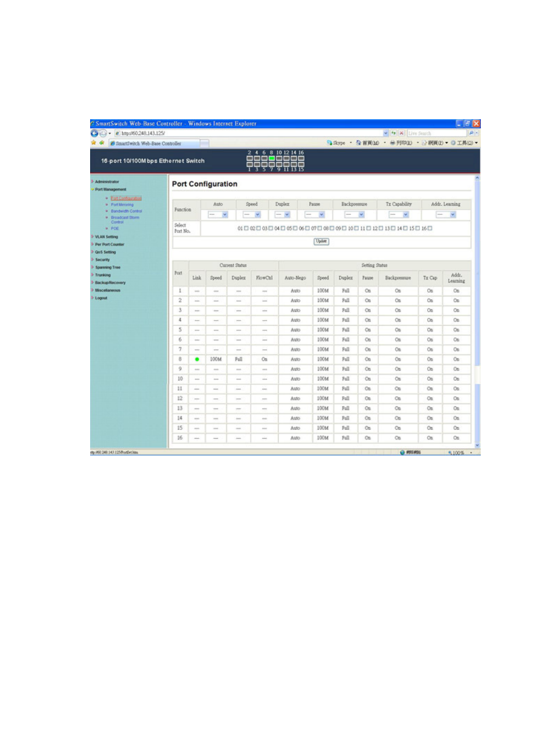Click the Live Search input box
Image resolution: width=534 pixels, height=756 pixels.
click(x=437, y=133)
